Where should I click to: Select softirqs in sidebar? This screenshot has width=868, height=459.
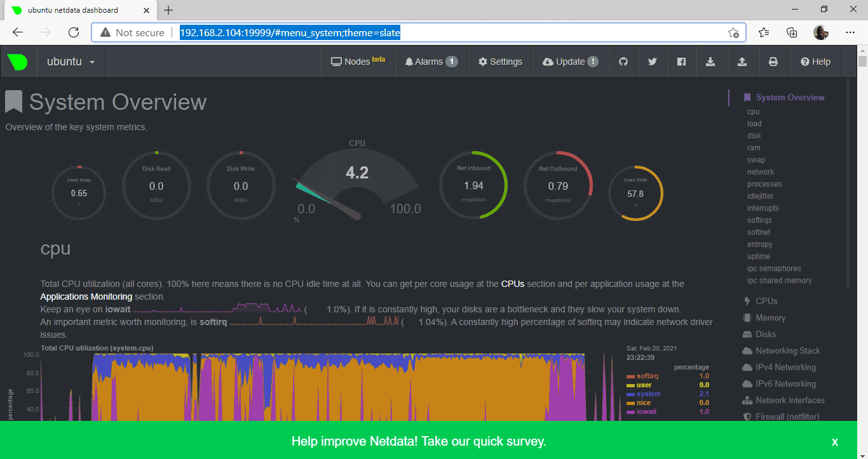(761, 220)
